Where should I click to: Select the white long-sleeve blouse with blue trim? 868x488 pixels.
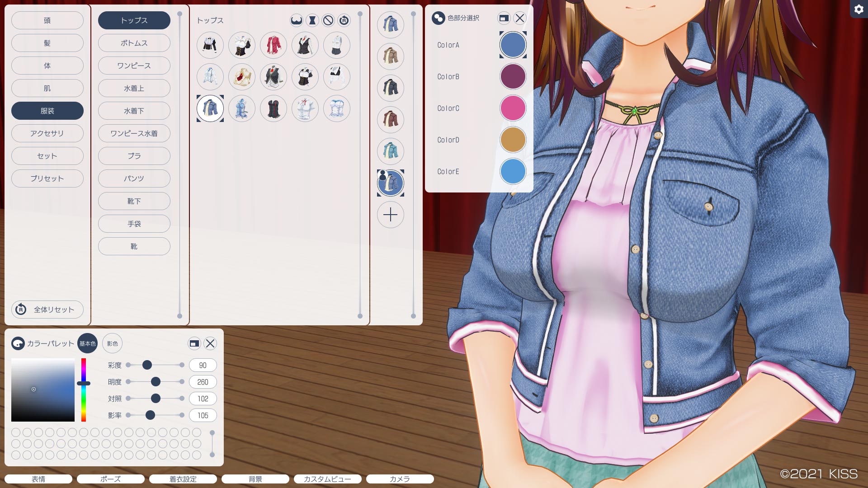point(210,77)
